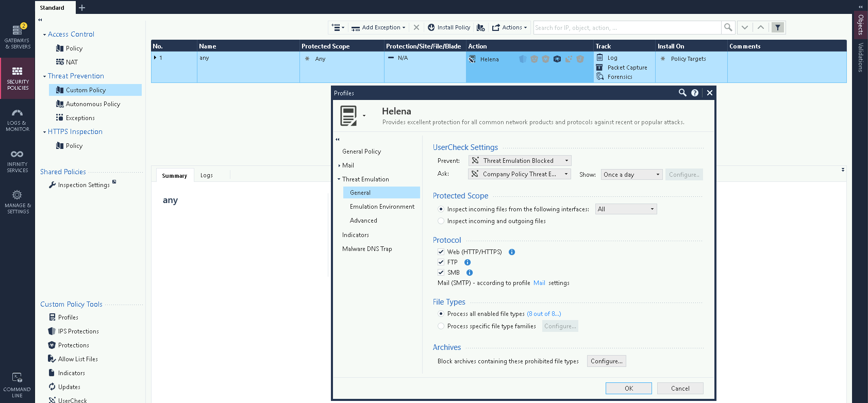Open Logs & Monitor section

[x=18, y=120]
